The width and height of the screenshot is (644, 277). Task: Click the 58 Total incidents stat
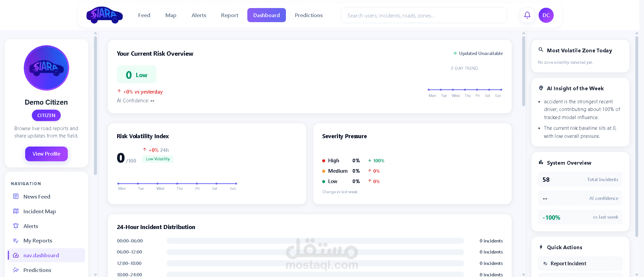(x=580, y=179)
